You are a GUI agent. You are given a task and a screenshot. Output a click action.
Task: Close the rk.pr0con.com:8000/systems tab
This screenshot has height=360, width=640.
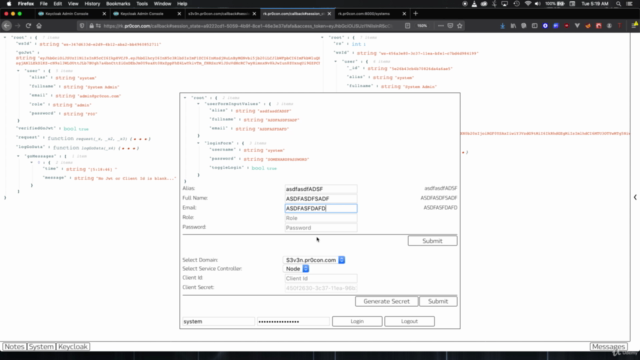tap(404, 13)
